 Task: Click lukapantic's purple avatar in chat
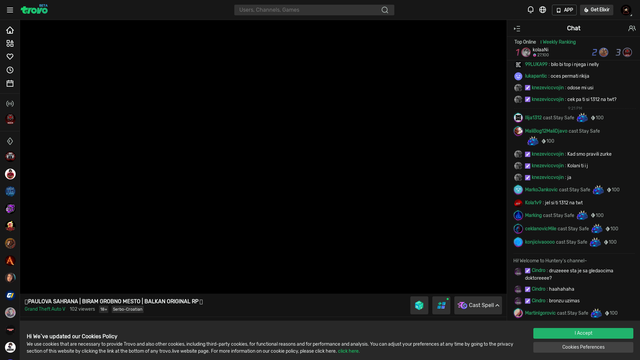coord(518,76)
